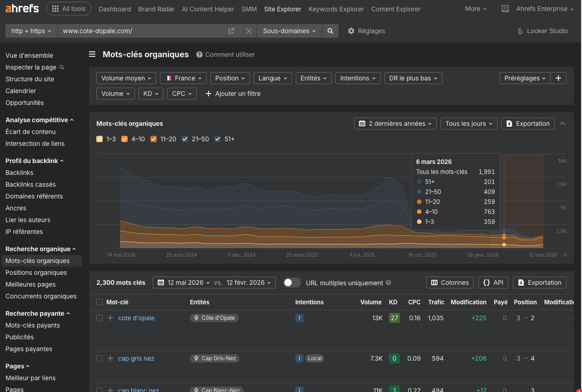Collapse the Analyse compétitive section

click(x=39, y=120)
